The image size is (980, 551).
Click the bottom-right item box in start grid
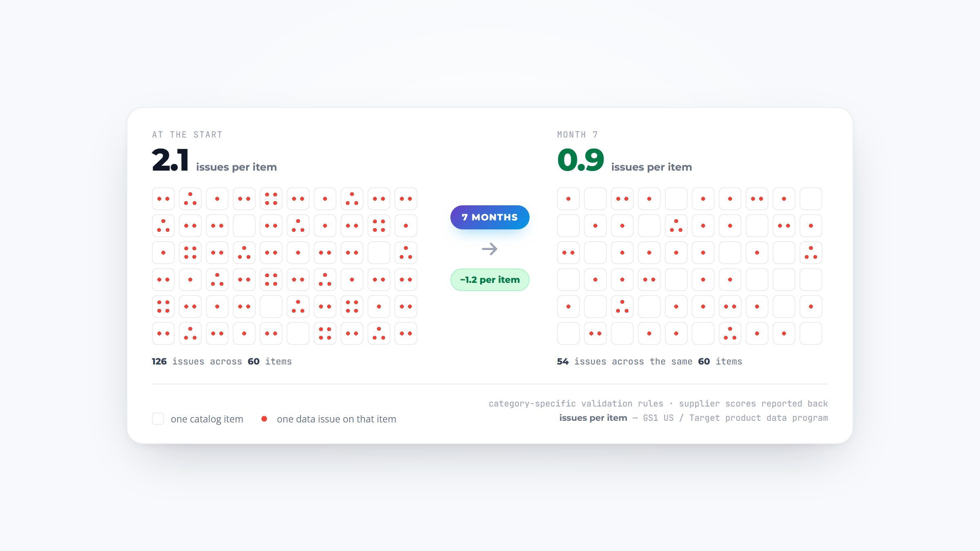point(406,333)
